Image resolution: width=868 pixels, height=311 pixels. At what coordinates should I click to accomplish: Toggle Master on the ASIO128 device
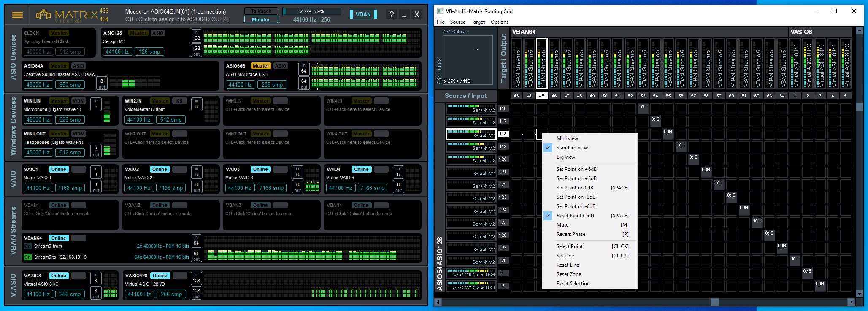[138, 33]
